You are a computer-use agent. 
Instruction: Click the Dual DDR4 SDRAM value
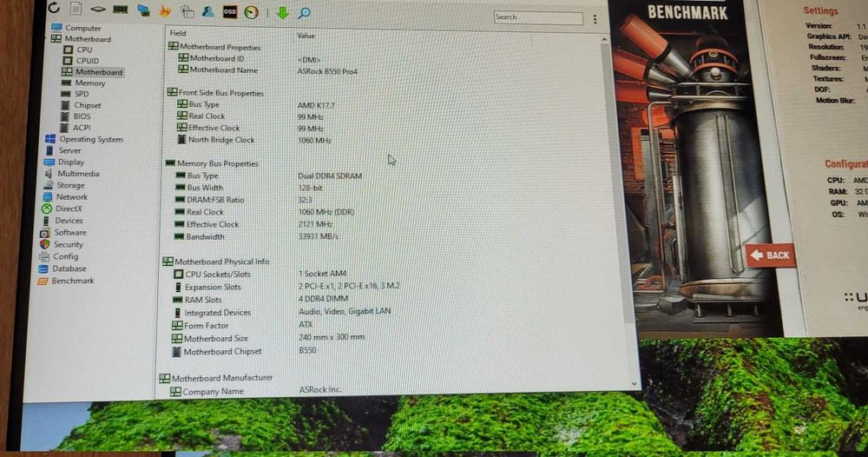pos(330,176)
